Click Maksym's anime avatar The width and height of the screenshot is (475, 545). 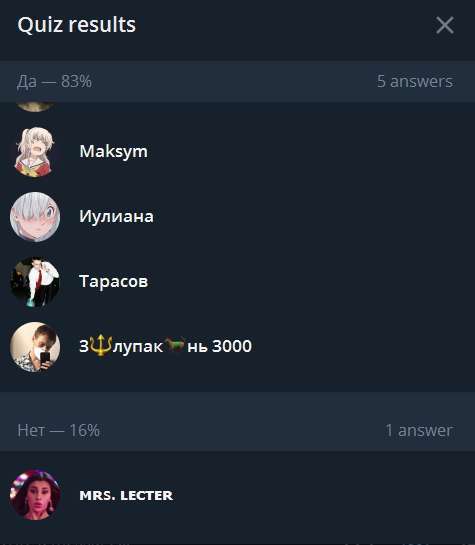click(35, 152)
